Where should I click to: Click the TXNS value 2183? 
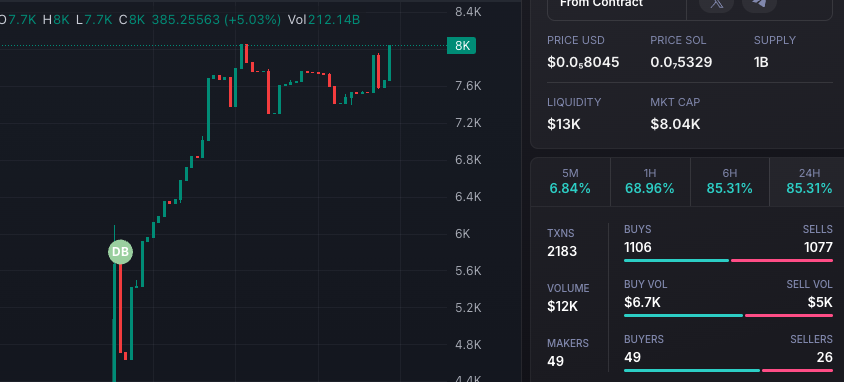pos(562,251)
